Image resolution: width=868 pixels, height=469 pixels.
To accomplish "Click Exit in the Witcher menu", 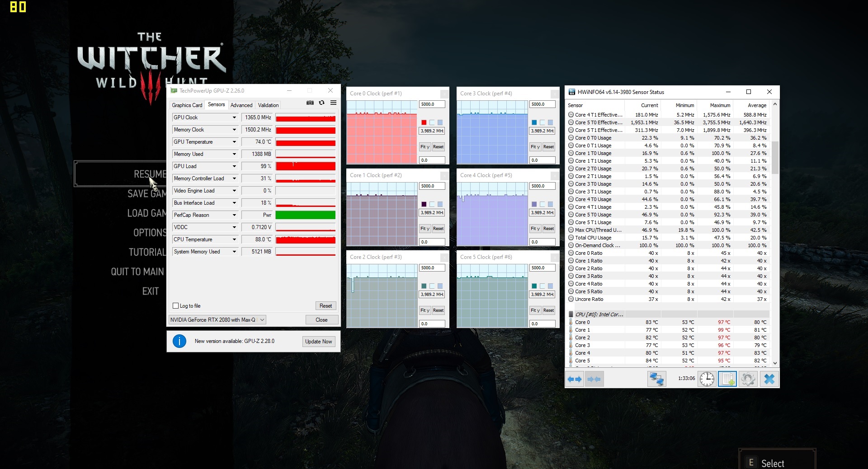I will [151, 291].
